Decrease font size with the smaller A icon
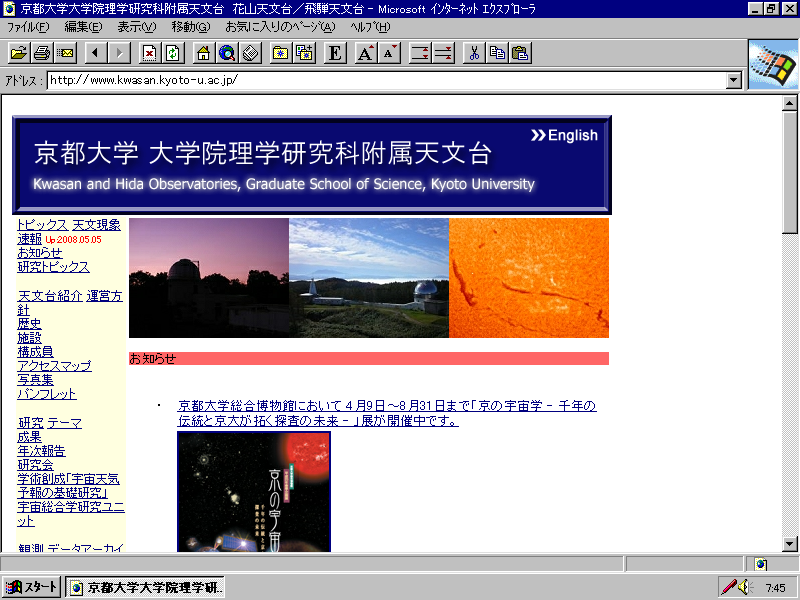This screenshot has width=800, height=600. pyautogui.click(x=389, y=53)
